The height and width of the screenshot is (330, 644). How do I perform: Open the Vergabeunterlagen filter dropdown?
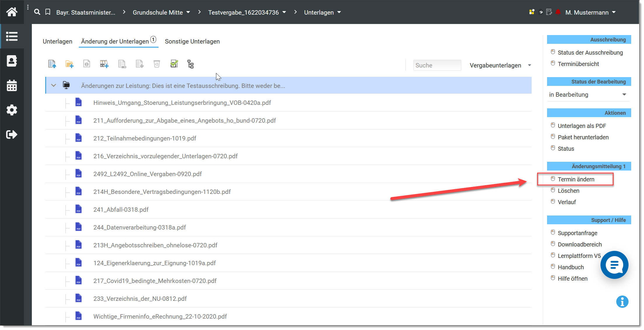click(500, 65)
